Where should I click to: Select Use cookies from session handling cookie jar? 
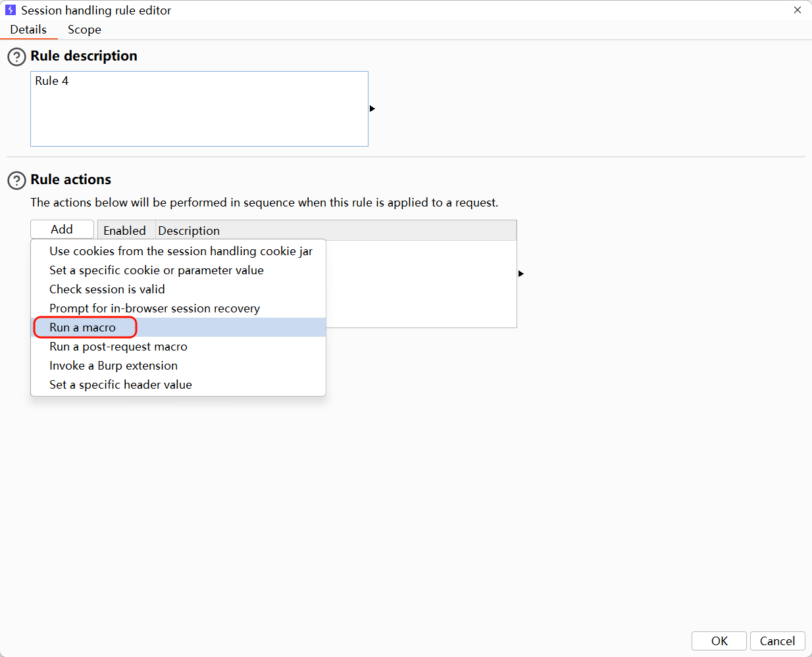[x=181, y=251]
